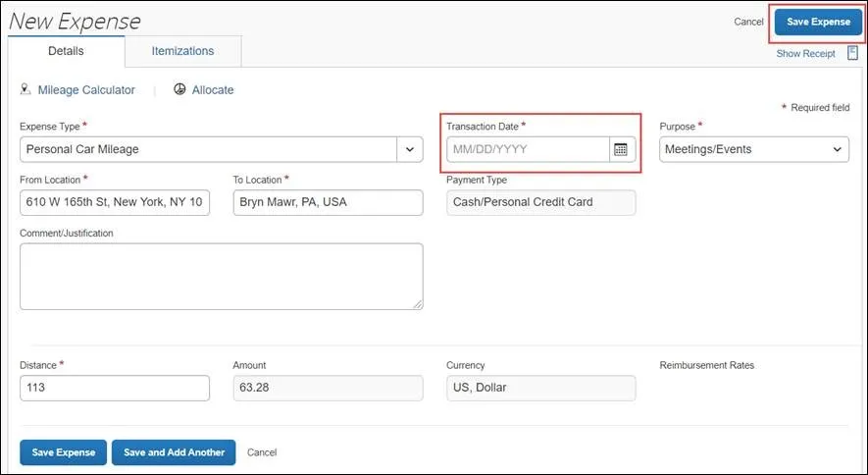Click the Comment/Justification text area
Screen dimensions: 868x475
pyautogui.click(x=222, y=276)
